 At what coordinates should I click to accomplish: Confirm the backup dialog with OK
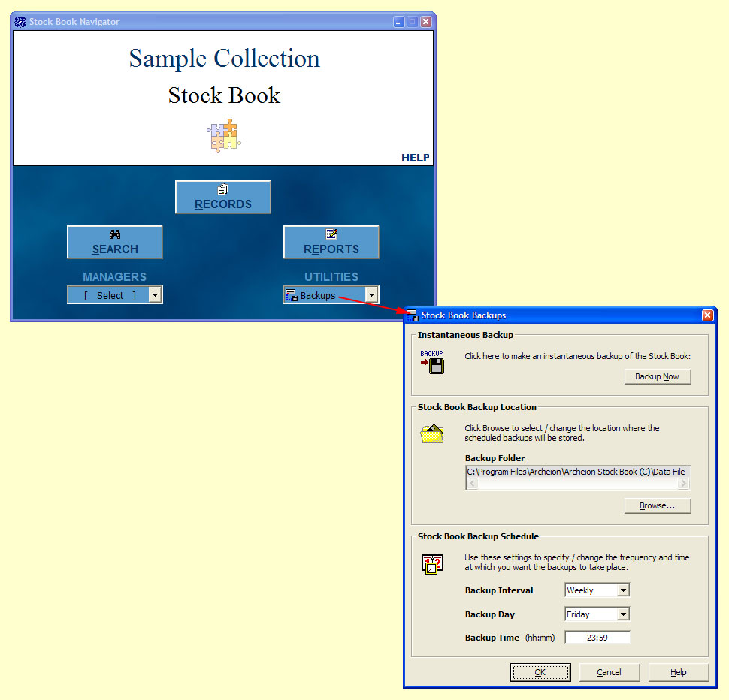point(540,672)
